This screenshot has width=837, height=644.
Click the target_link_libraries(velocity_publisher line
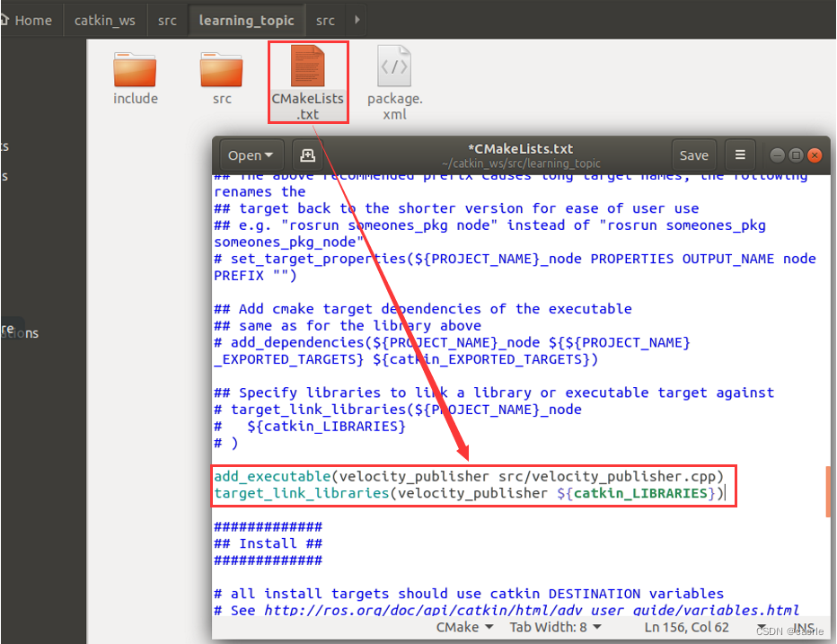click(469, 493)
